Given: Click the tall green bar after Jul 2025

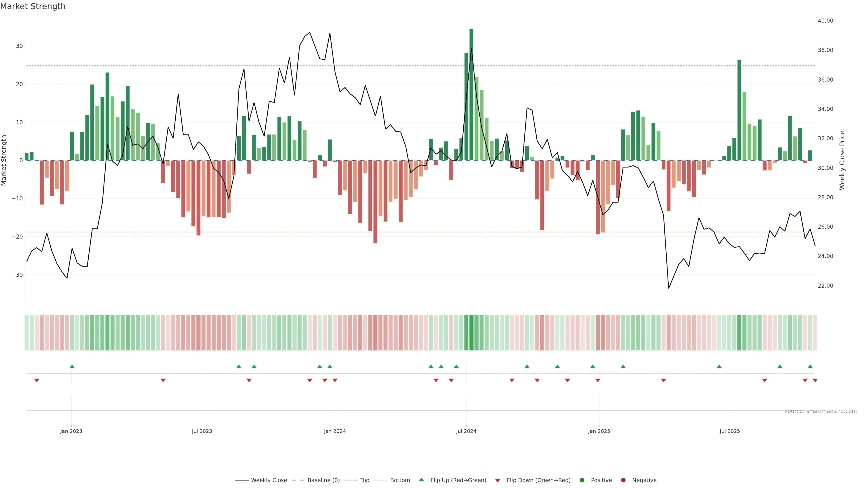Looking at the screenshot, I should pos(739,110).
